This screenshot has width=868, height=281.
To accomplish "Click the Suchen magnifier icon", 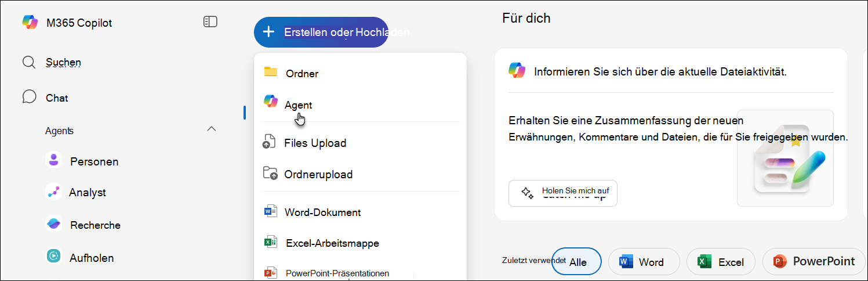I will (29, 62).
